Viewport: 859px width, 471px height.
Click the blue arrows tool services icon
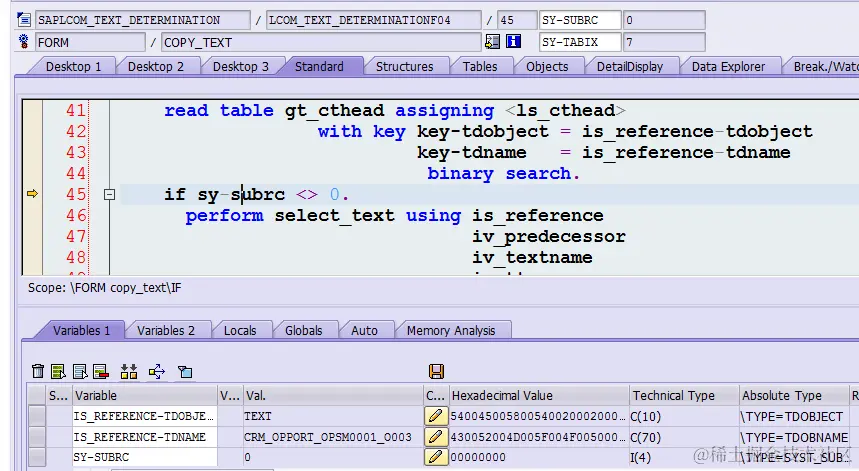coord(157,371)
